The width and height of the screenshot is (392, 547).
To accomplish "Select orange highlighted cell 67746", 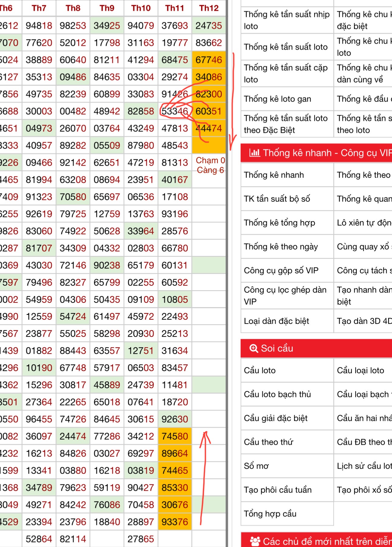I will [209, 60].
